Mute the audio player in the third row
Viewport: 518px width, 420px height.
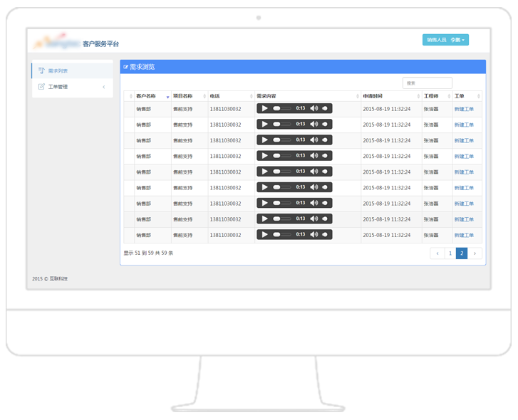pos(314,140)
